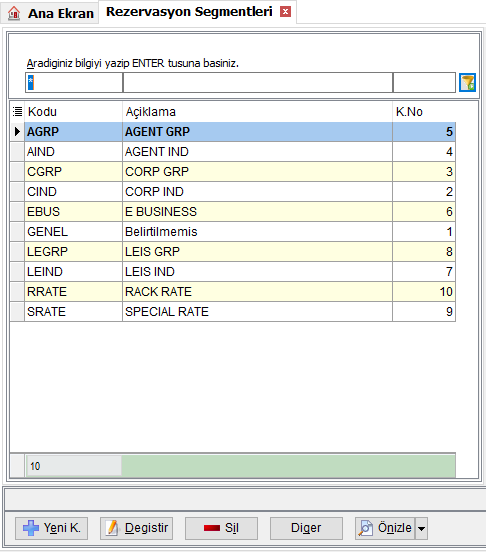The height and width of the screenshot is (552, 486).
Task: Select the RACK RATE row
Action: coord(240,291)
